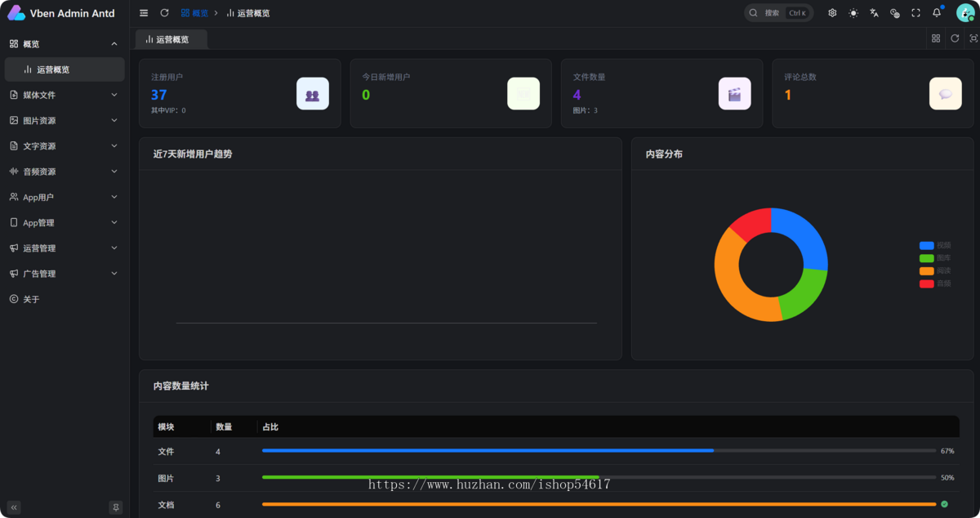The width and height of the screenshot is (980, 518).
Task: Expand the 运营管理 menu chevron
Action: click(114, 248)
